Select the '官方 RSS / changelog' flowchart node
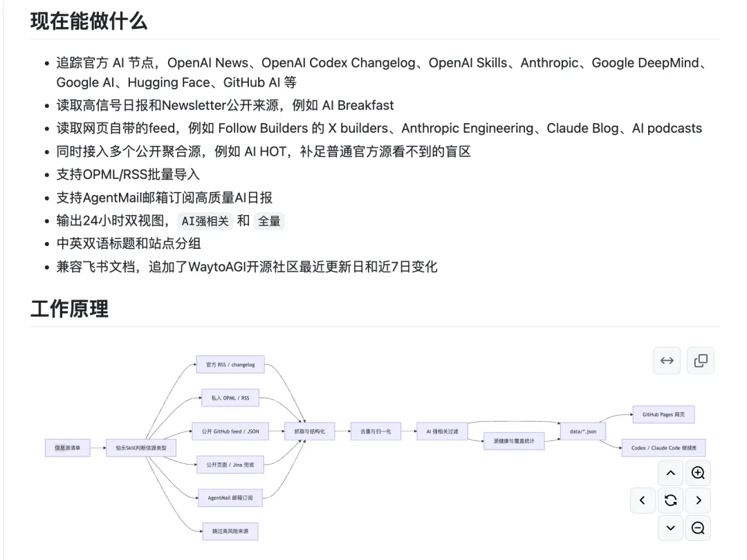Screen dimensions: 747x560 [x=230, y=365]
